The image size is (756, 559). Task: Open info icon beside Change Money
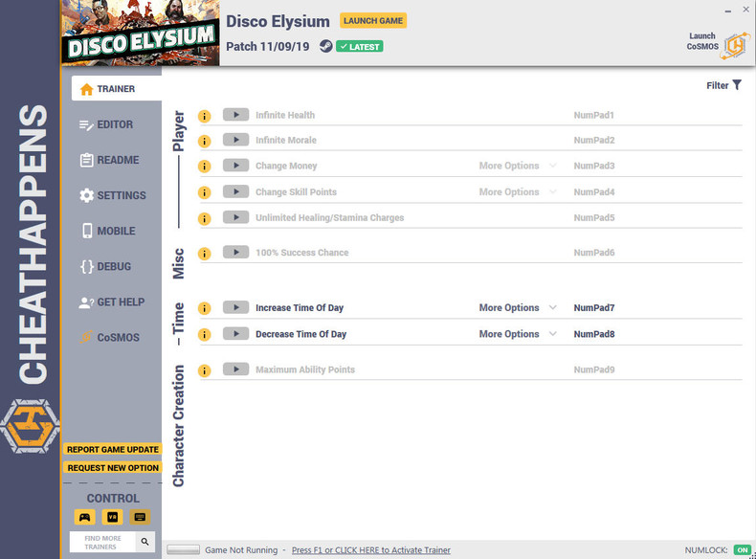click(205, 167)
